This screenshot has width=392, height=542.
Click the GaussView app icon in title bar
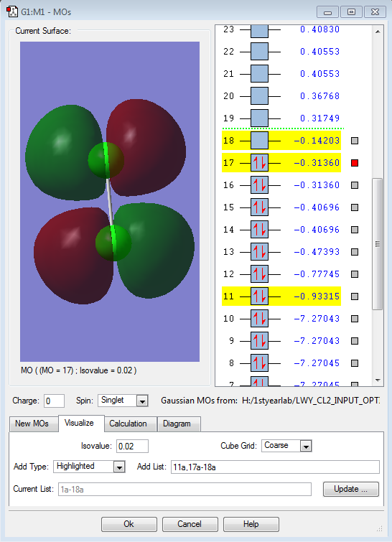pyautogui.click(x=12, y=11)
